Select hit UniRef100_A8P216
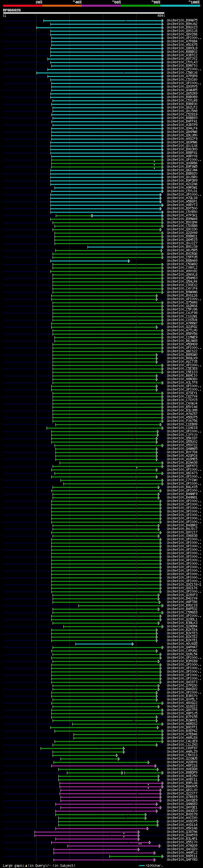203x868 pixels. pos(182,765)
